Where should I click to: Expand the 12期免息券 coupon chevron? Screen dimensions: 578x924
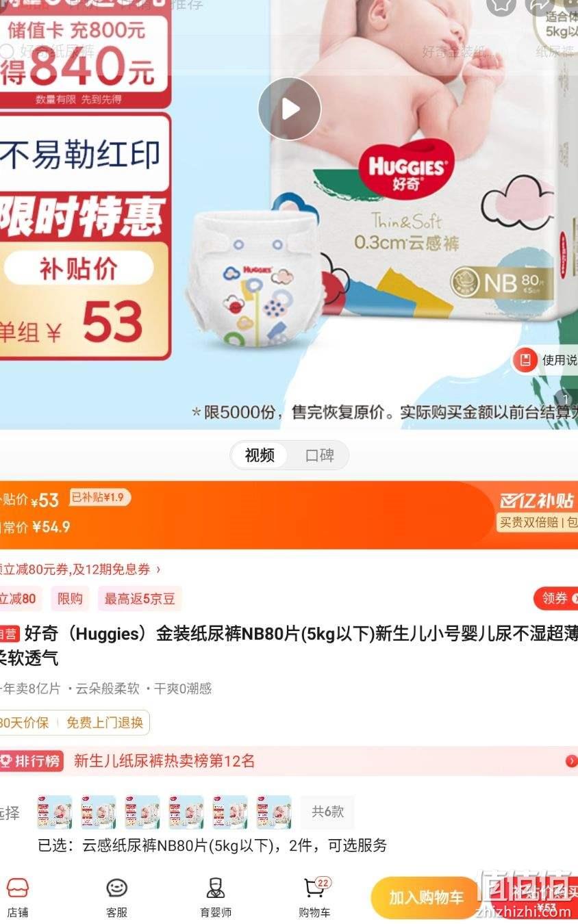click(x=159, y=569)
